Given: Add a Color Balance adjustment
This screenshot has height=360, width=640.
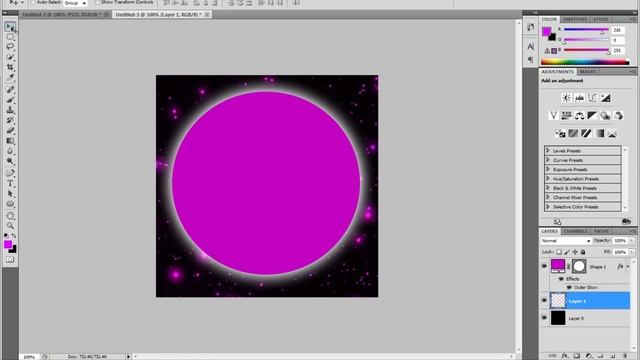Looking at the screenshot, I should click(579, 116).
